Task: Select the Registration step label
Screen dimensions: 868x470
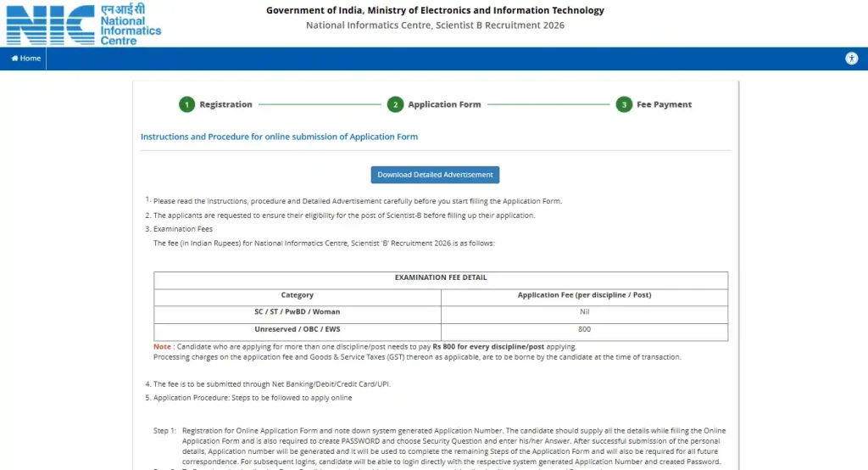Action: (x=225, y=104)
